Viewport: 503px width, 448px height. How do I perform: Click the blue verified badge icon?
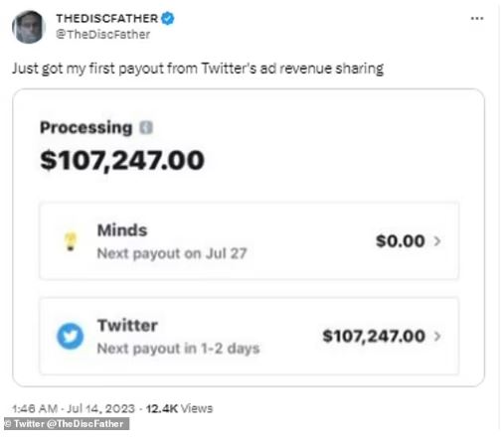coord(168,18)
